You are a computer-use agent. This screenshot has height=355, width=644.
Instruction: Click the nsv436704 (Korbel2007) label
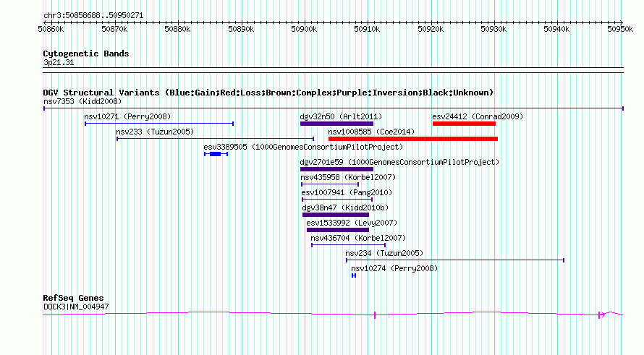[x=358, y=238]
